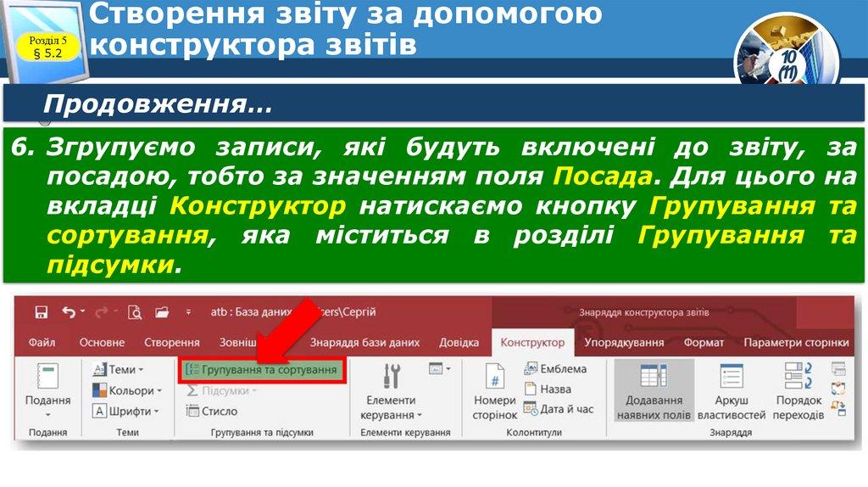Click the Open folder icon
The height and width of the screenshot is (487, 868).
[x=161, y=312]
